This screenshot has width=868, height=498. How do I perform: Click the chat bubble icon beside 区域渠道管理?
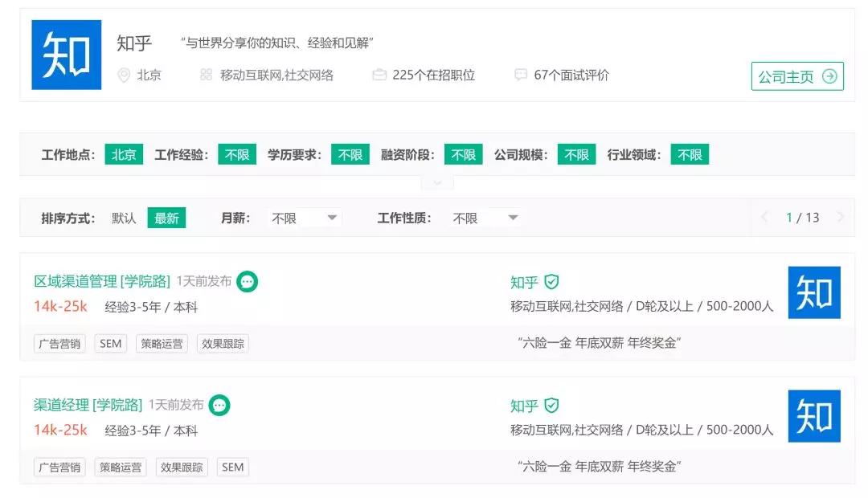click(x=248, y=282)
